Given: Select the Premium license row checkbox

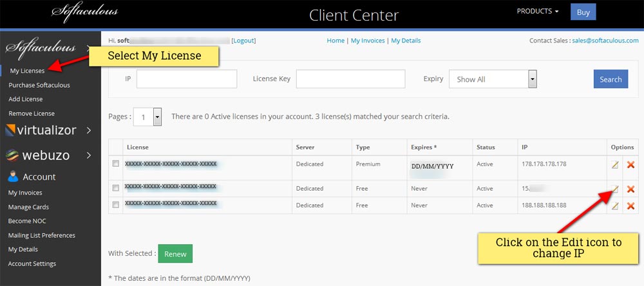Looking at the screenshot, I should (x=116, y=164).
